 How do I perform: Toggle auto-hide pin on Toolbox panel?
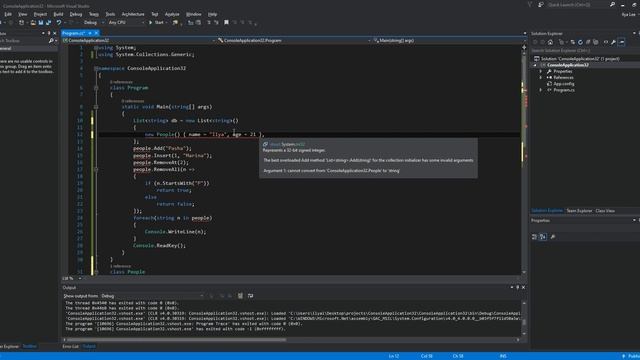[x=49, y=33]
